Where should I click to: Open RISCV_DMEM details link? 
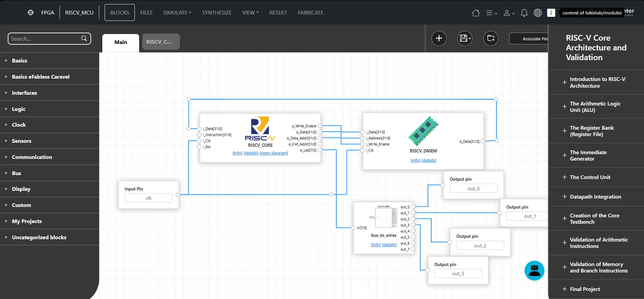429,161
